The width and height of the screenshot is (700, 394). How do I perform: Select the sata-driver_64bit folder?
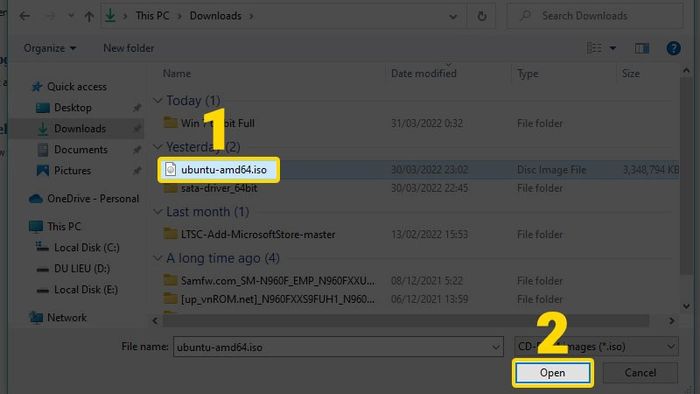tap(219, 188)
